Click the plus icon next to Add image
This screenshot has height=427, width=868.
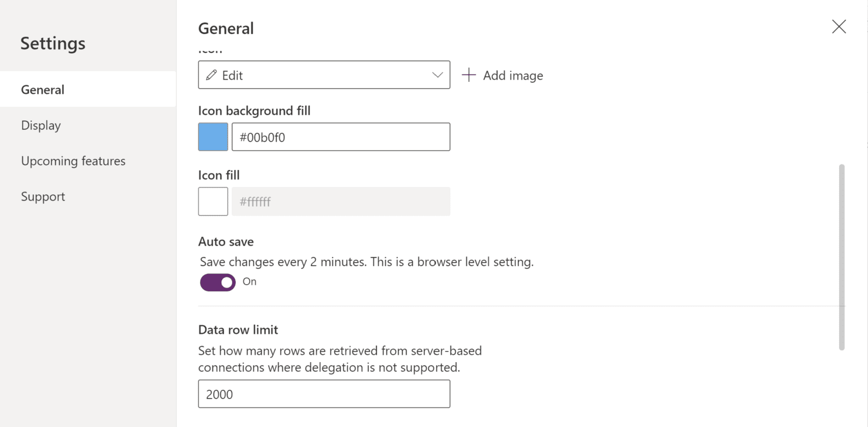coord(468,75)
